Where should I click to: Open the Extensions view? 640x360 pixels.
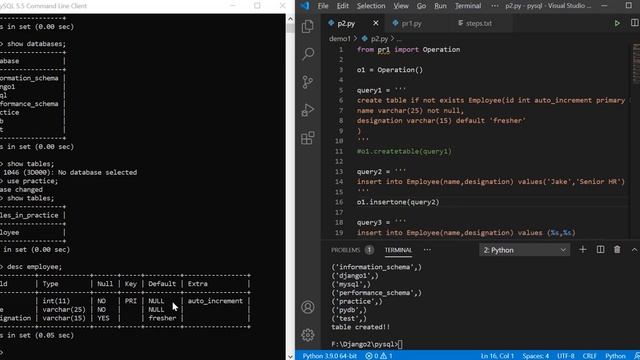point(308,138)
